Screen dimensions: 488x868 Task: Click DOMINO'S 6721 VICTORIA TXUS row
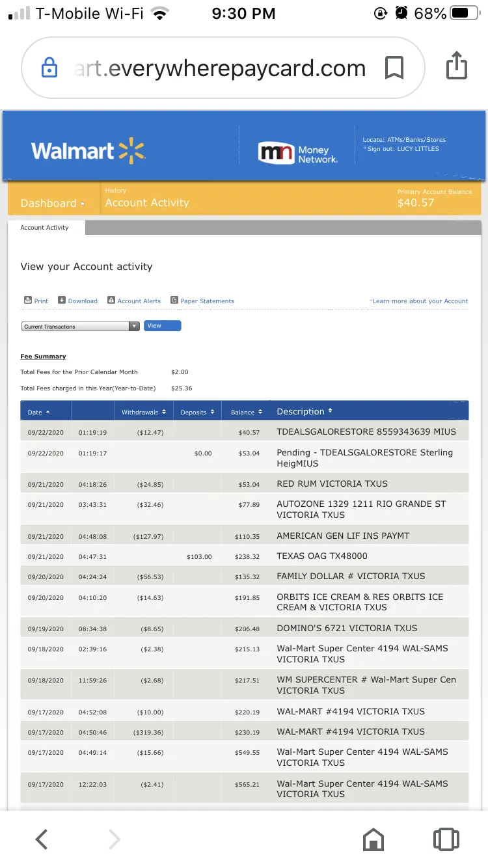[245, 628]
